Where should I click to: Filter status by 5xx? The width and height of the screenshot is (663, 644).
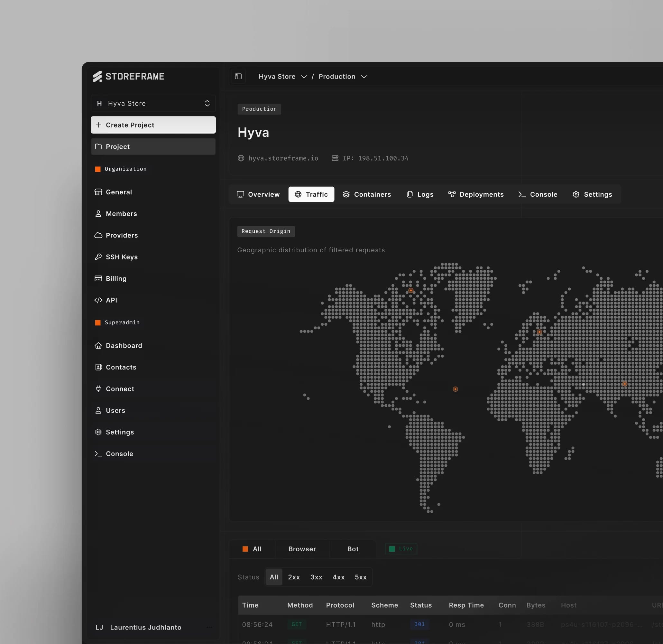pos(361,577)
